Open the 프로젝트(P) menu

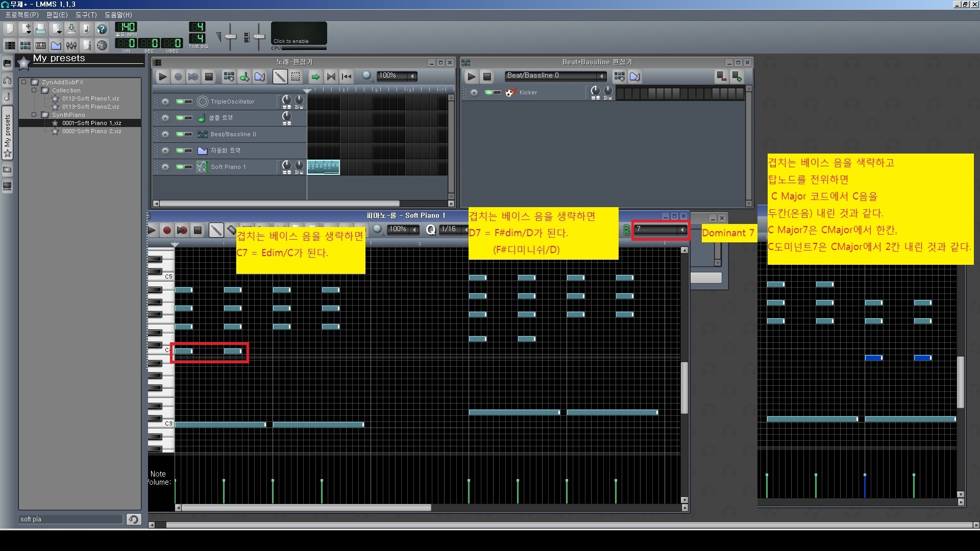(22, 15)
